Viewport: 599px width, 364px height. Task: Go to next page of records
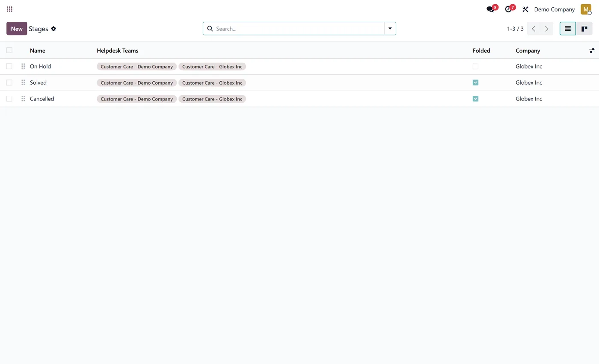[x=546, y=29]
